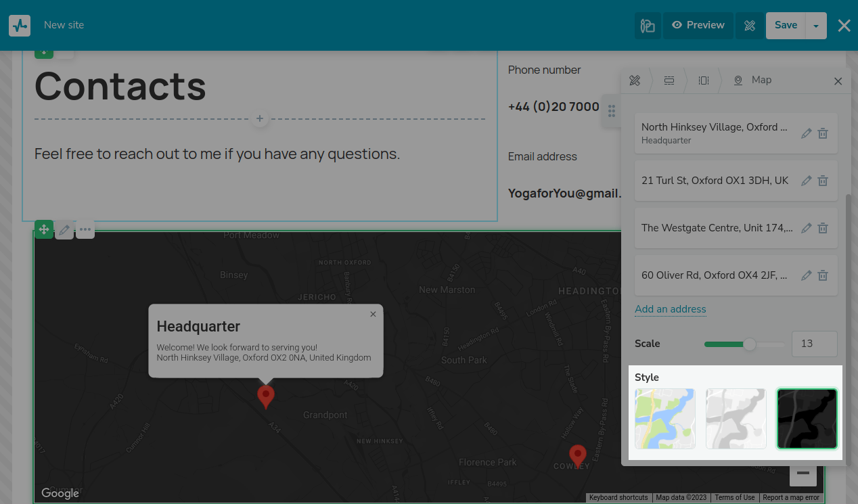
Task: Select the light grayscale map style
Action: click(x=736, y=419)
